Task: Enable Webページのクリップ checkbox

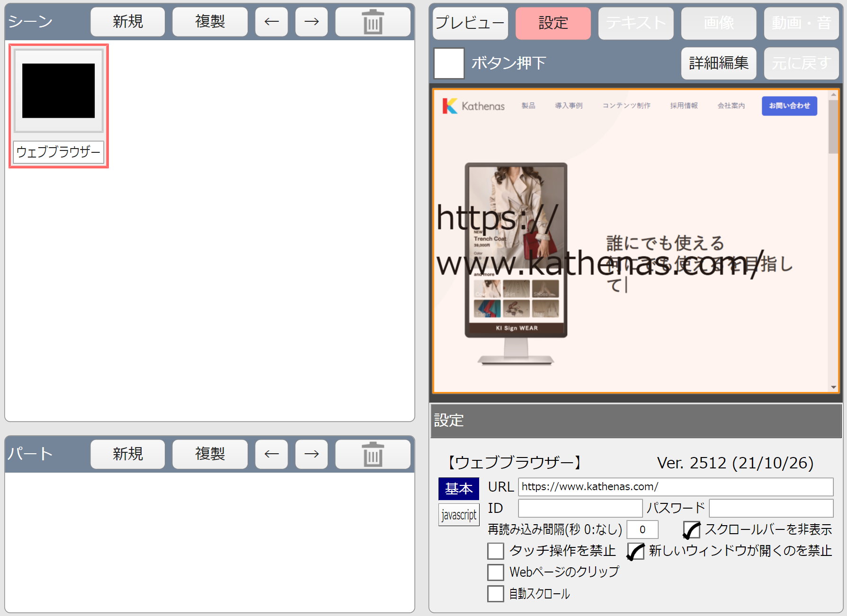Action: tap(496, 572)
